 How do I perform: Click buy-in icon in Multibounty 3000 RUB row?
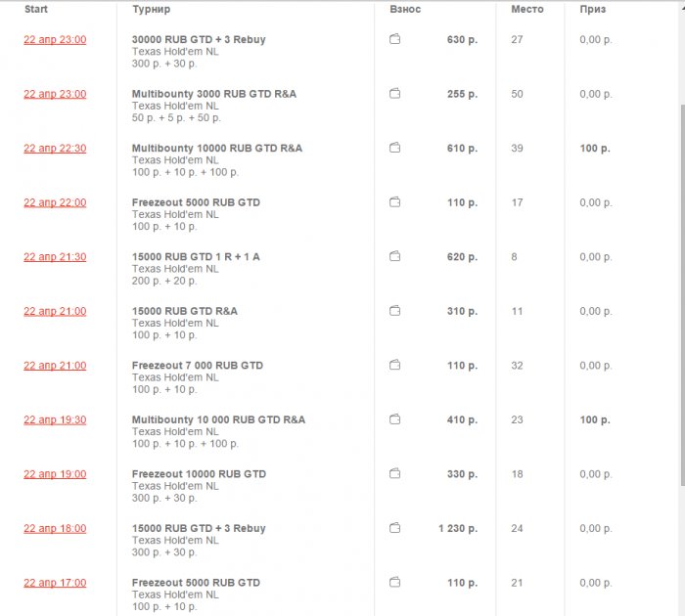click(394, 94)
